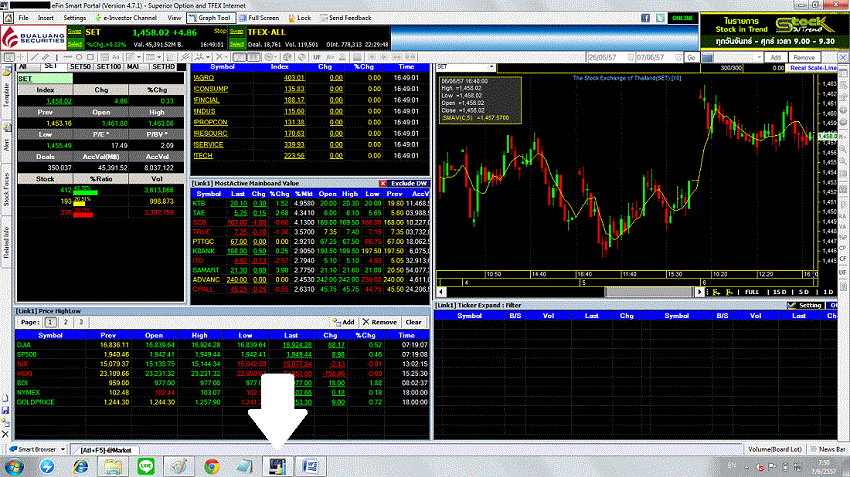This screenshot has width=850, height=477.
Task: Switch to the SET100 tab
Action: (x=108, y=67)
